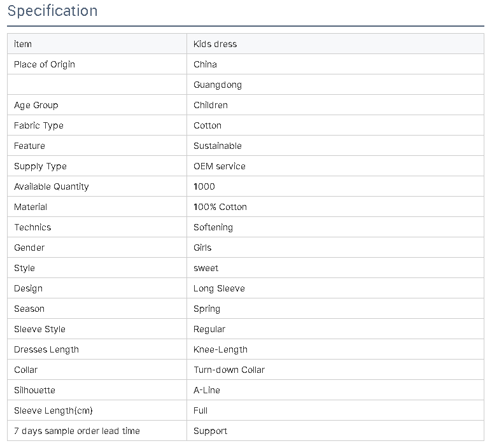Viewport: 499px width, 448px height.
Task: Click the Age Group row label
Action: (x=36, y=106)
